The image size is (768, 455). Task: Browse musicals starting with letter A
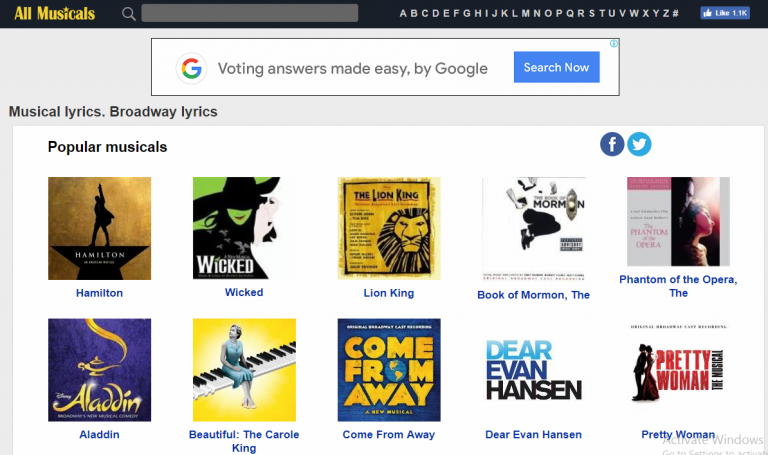click(x=403, y=13)
